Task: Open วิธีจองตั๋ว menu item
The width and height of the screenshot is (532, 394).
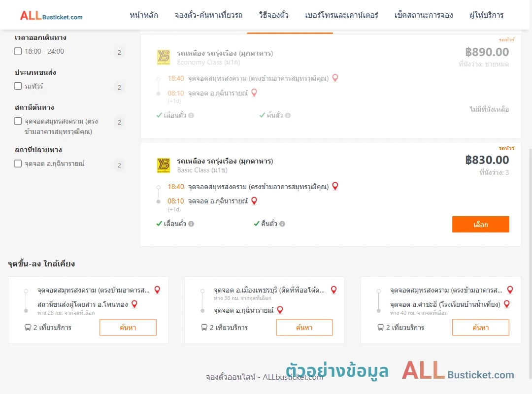Action: [273, 15]
